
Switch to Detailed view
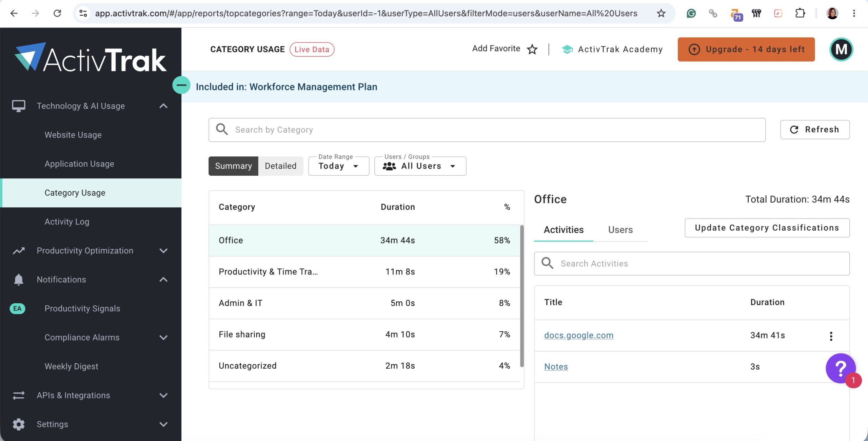point(280,166)
